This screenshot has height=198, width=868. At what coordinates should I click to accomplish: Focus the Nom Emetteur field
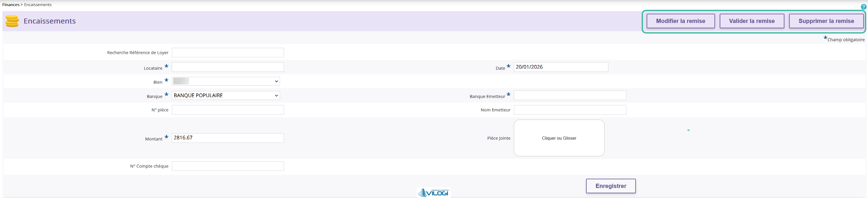pyautogui.click(x=570, y=110)
